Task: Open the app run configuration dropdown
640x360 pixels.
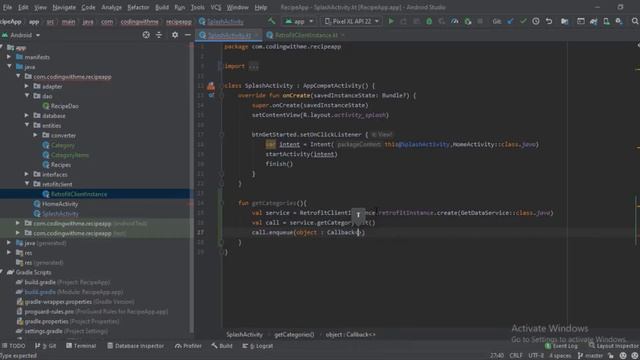Action: click(x=299, y=21)
